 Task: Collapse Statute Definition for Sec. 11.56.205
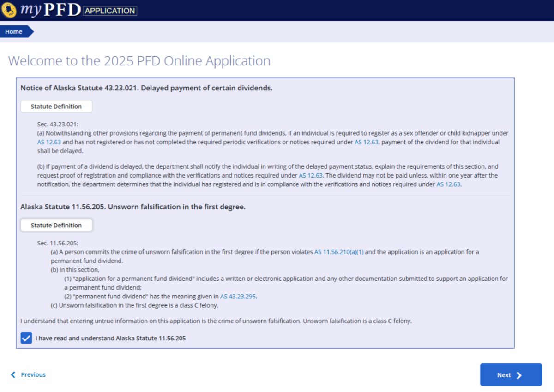pyautogui.click(x=56, y=226)
